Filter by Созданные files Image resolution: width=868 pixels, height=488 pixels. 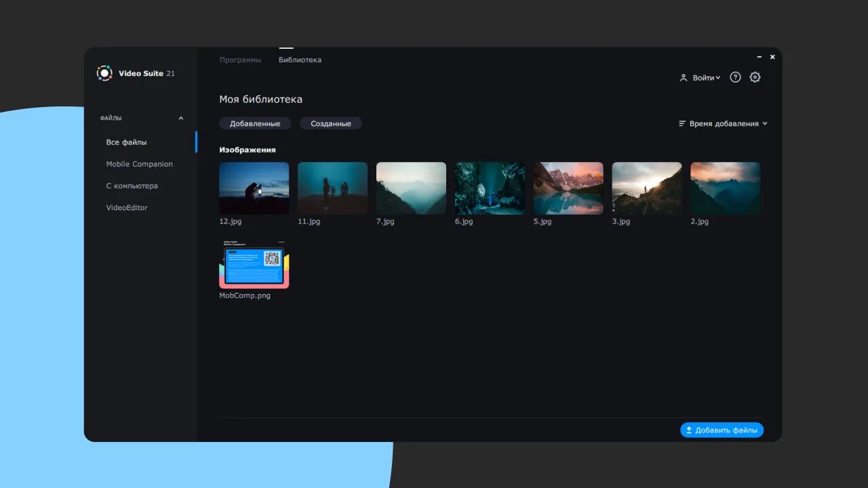pyautogui.click(x=331, y=123)
